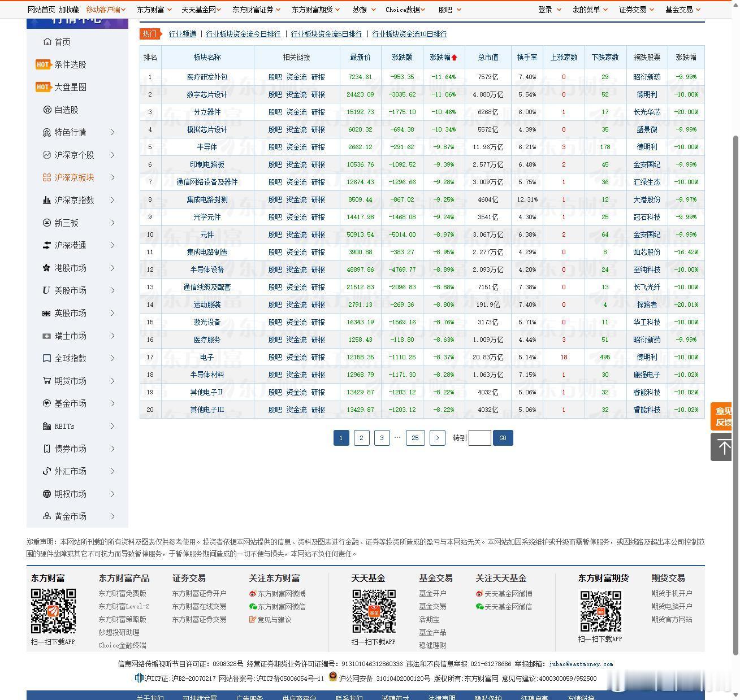Open 行业板块资金流10日排行 tab
The height and width of the screenshot is (700, 740).
(409, 34)
